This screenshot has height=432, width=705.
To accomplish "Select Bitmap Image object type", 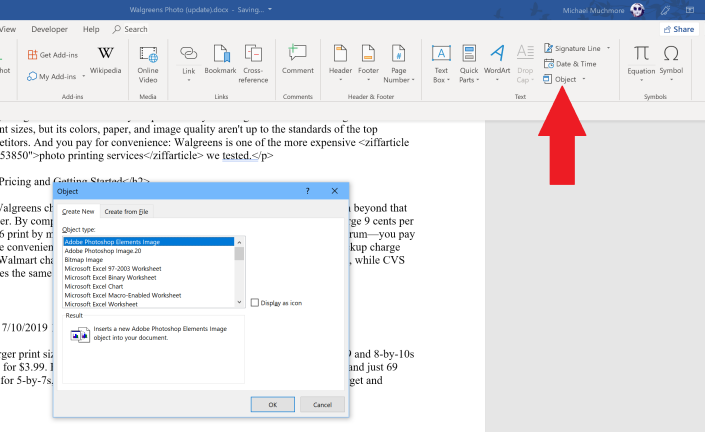I will pyautogui.click(x=148, y=260).
